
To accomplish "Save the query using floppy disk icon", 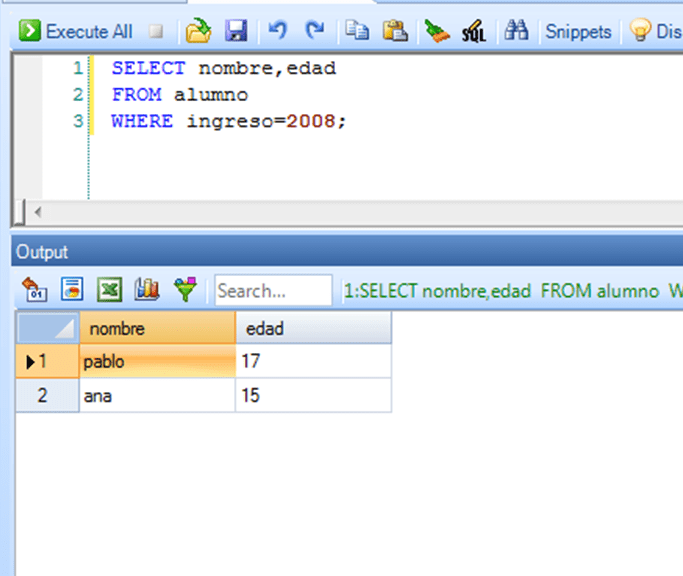I will point(236,31).
